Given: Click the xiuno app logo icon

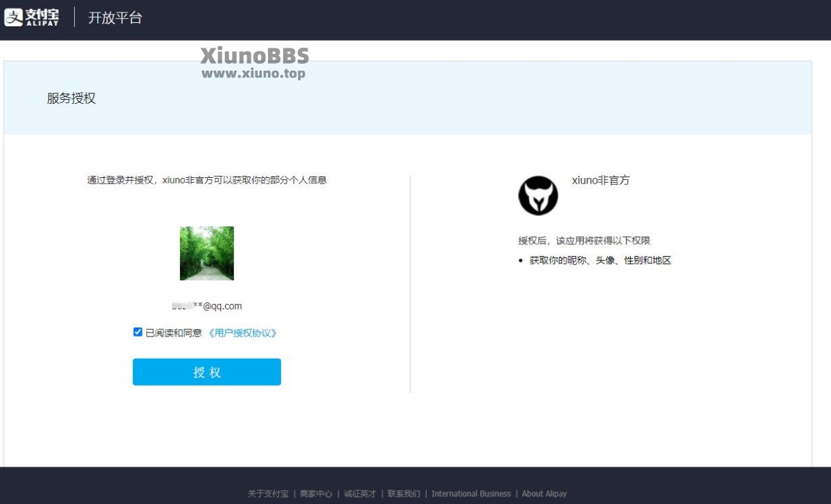Looking at the screenshot, I should point(538,195).
